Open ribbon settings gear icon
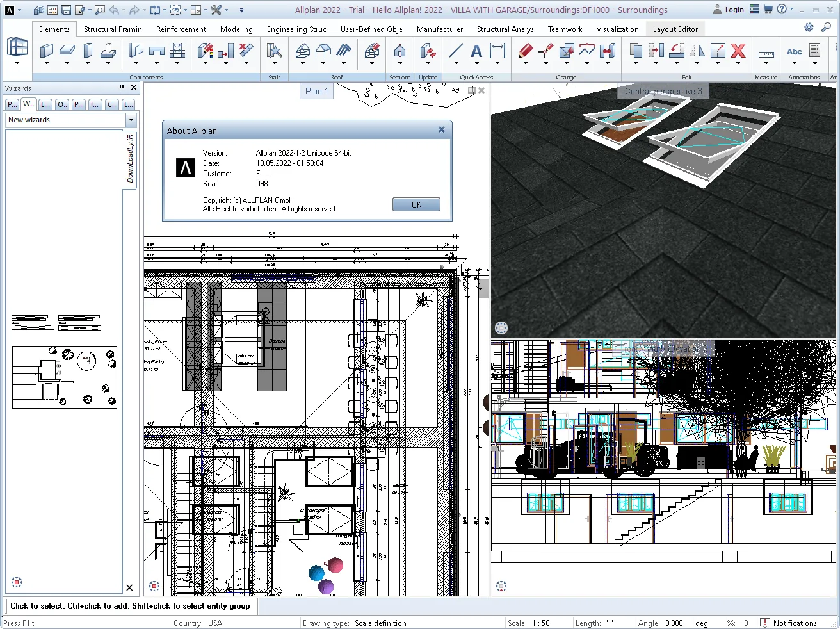This screenshot has width=840, height=629. pyautogui.click(x=809, y=28)
